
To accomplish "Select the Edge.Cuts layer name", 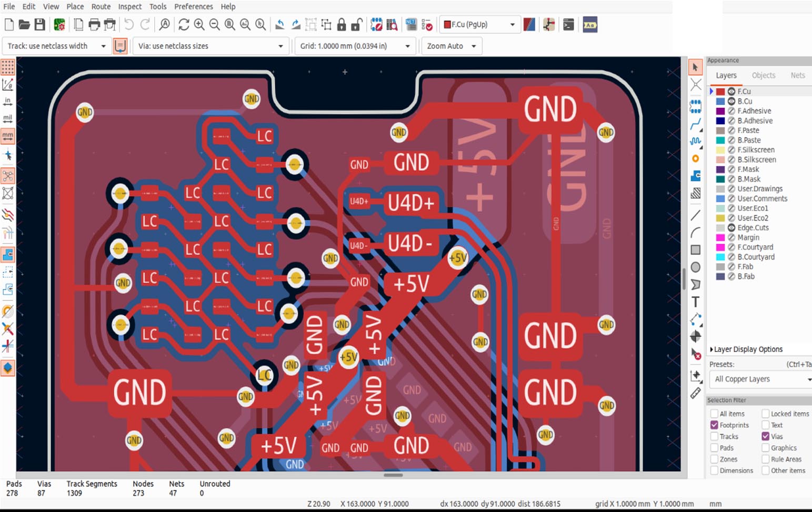I will point(753,228).
